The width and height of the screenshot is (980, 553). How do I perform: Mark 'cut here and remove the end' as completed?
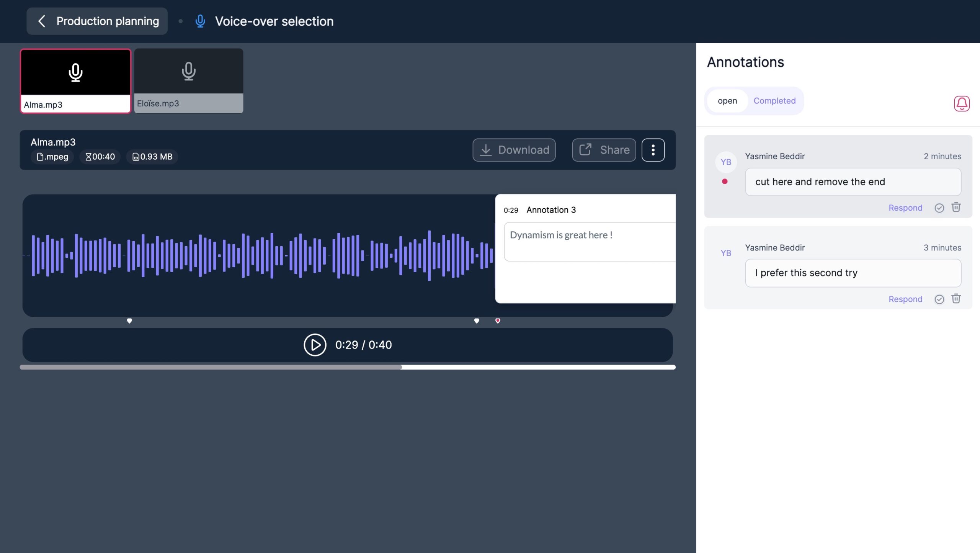[939, 208]
